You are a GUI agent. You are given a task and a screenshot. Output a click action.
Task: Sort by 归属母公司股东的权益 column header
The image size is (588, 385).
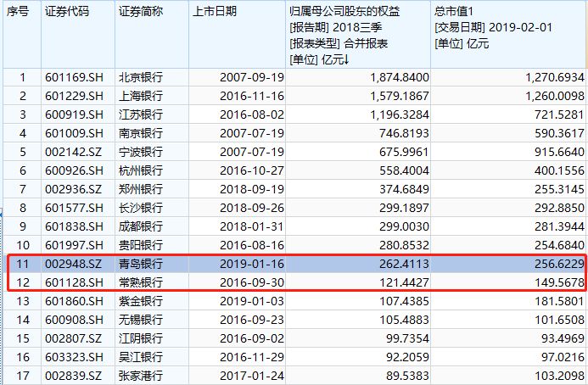pos(344,12)
